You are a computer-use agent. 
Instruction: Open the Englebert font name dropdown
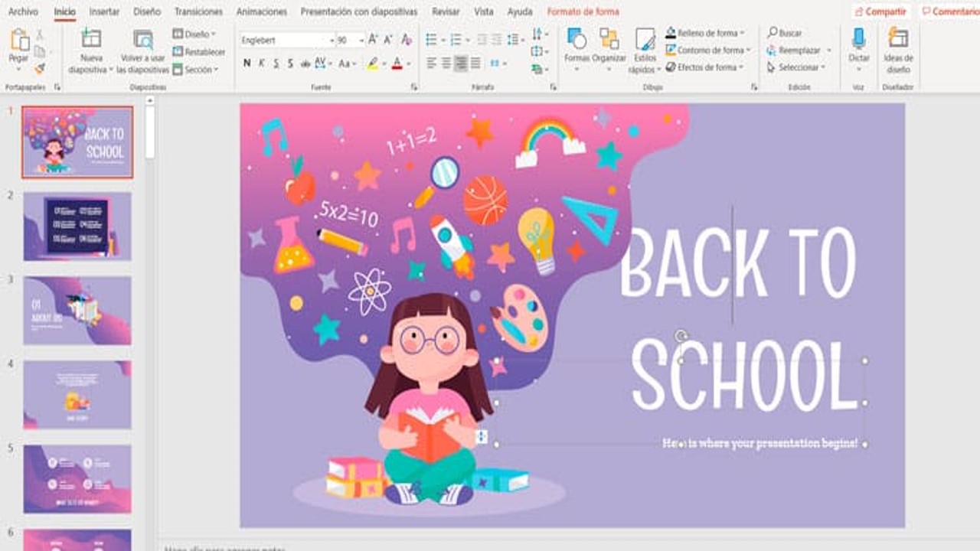tap(332, 40)
